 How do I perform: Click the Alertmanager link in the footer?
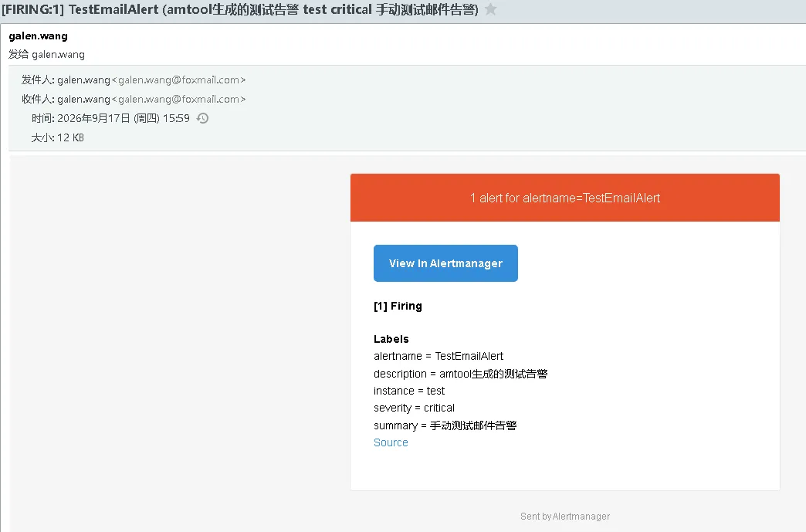point(581,516)
